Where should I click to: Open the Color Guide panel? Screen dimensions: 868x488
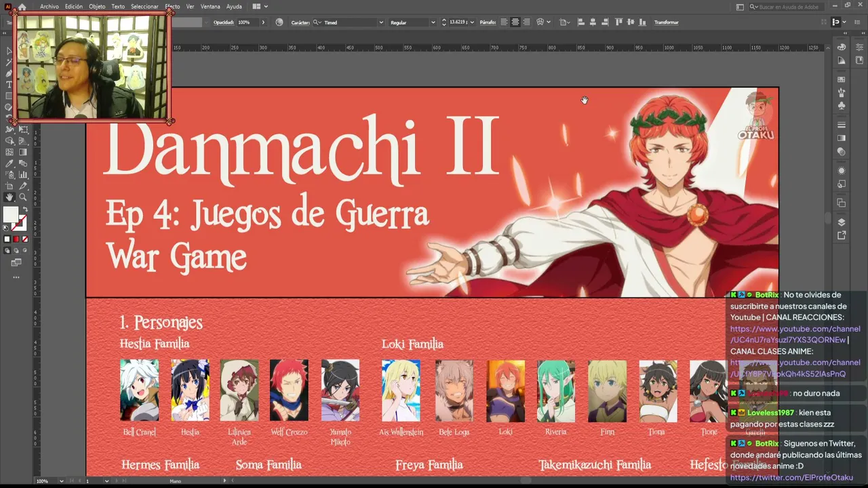coord(842,60)
